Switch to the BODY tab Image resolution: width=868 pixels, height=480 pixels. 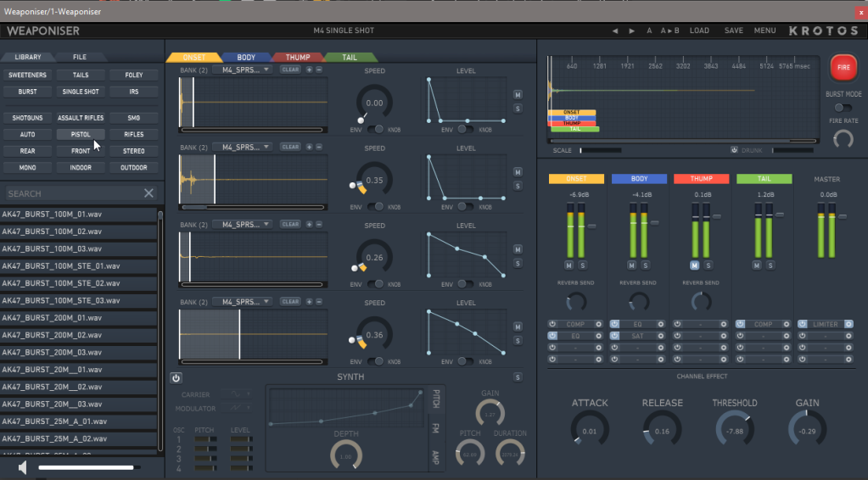(246, 58)
